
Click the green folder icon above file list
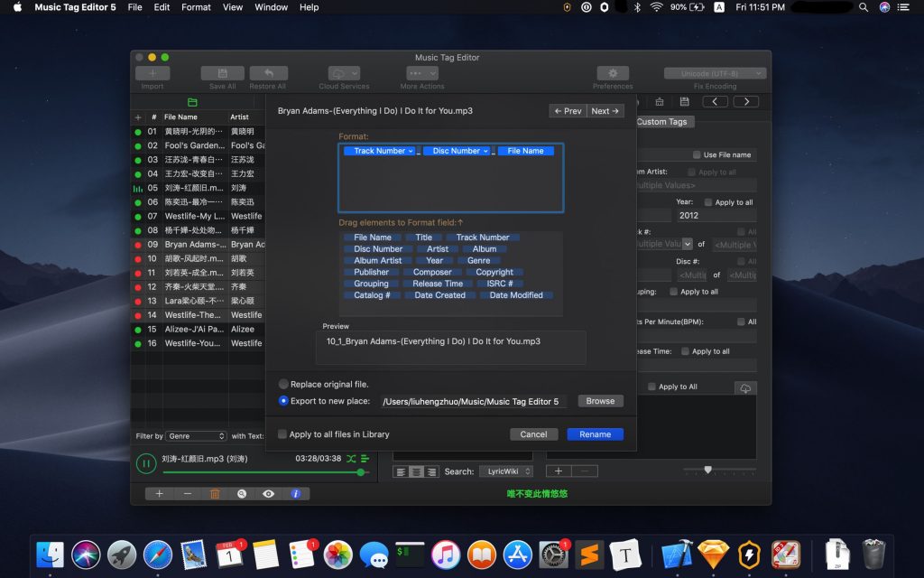(x=192, y=102)
